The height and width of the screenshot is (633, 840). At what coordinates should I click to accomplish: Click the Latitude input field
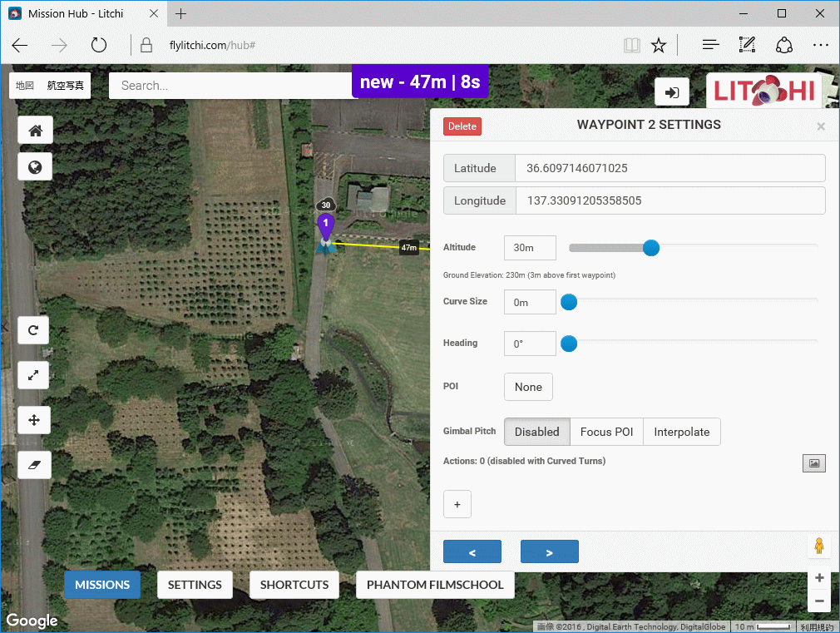(x=670, y=168)
